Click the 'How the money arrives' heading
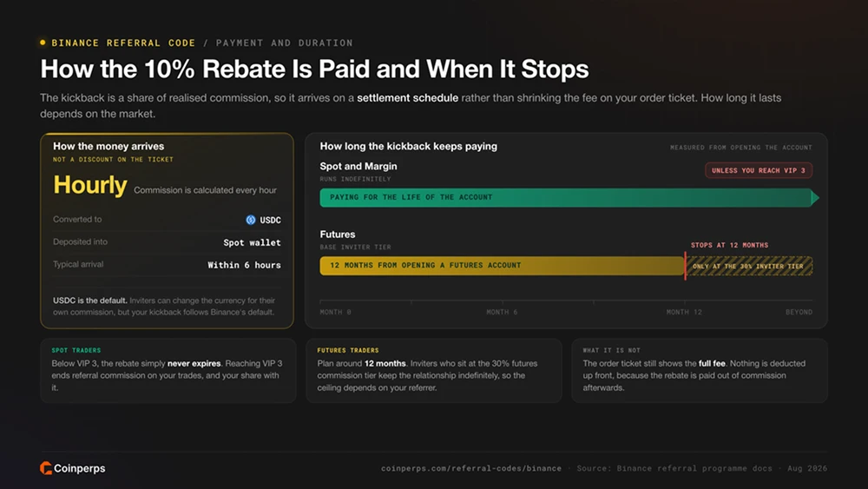Screen dimensions: 868x489 [x=108, y=146]
